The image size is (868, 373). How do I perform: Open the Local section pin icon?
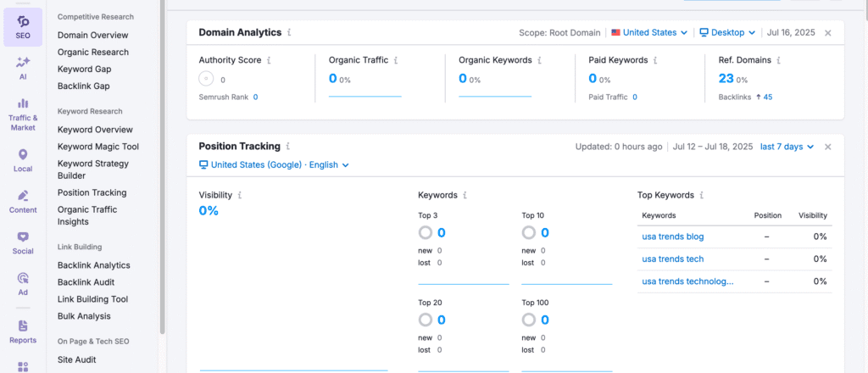[23, 154]
